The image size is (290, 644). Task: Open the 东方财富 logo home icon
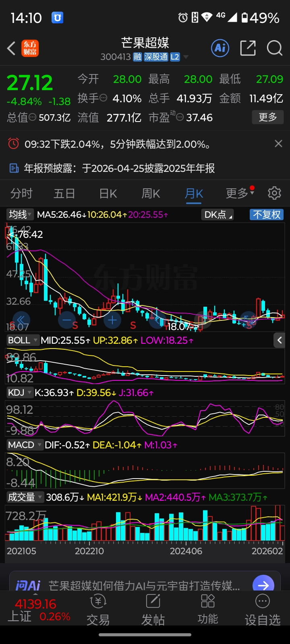[x=30, y=48]
